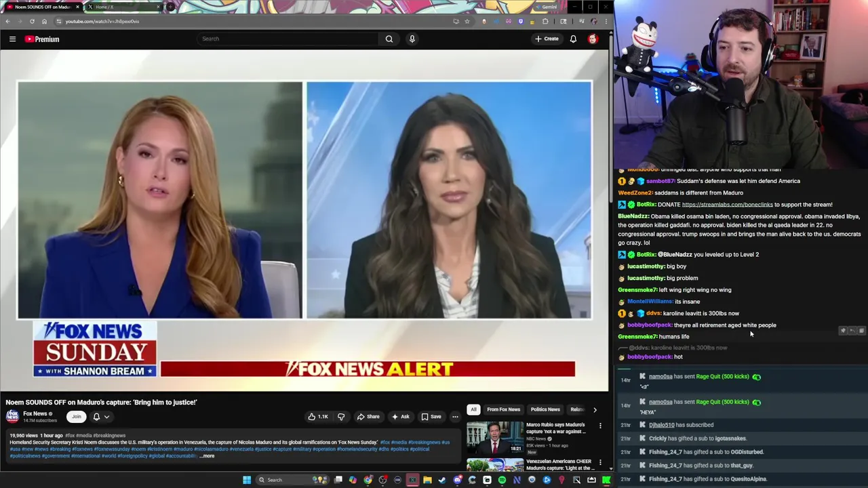Open the Fox News channel avatar
The width and height of the screenshot is (868, 488).
[12, 416]
